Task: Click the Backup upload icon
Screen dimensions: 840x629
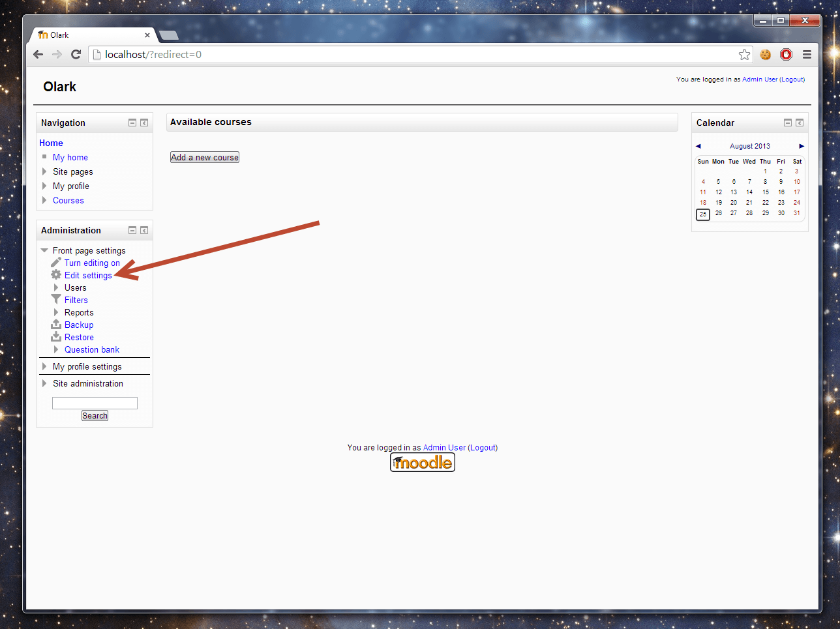Action: tap(56, 325)
